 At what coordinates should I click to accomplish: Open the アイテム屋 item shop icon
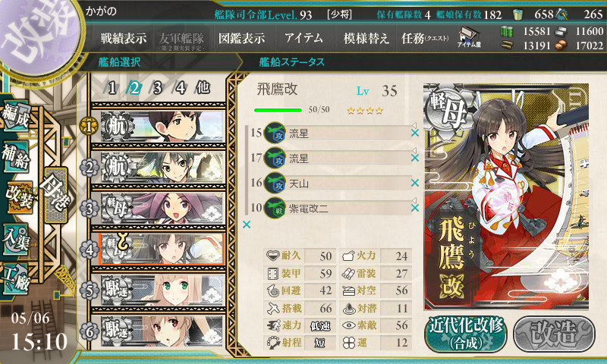point(468,37)
